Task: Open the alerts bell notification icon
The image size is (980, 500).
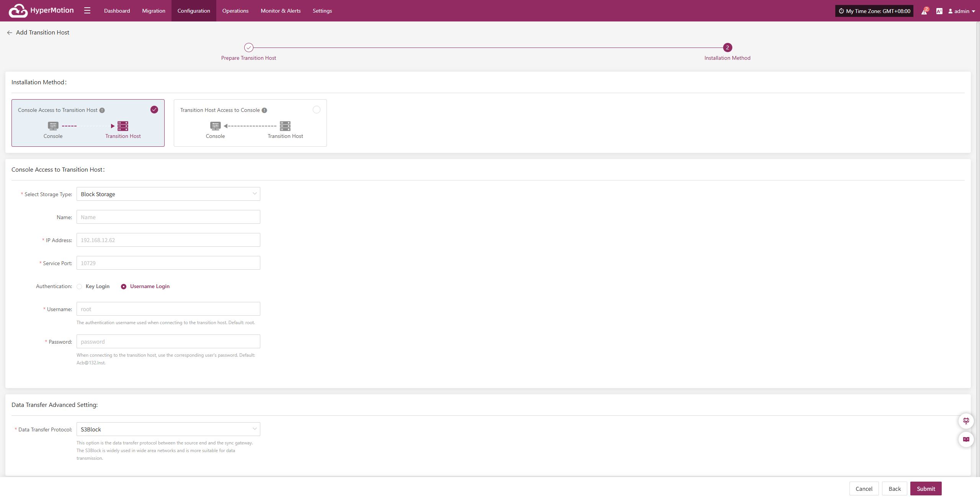Action: (x=924, y=11)
